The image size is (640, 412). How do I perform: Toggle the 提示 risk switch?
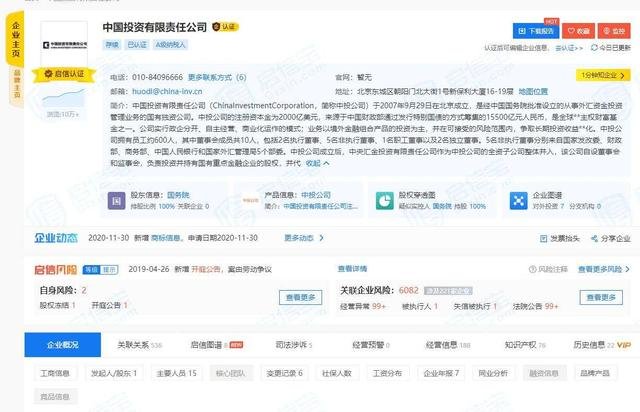coord(109,269)
